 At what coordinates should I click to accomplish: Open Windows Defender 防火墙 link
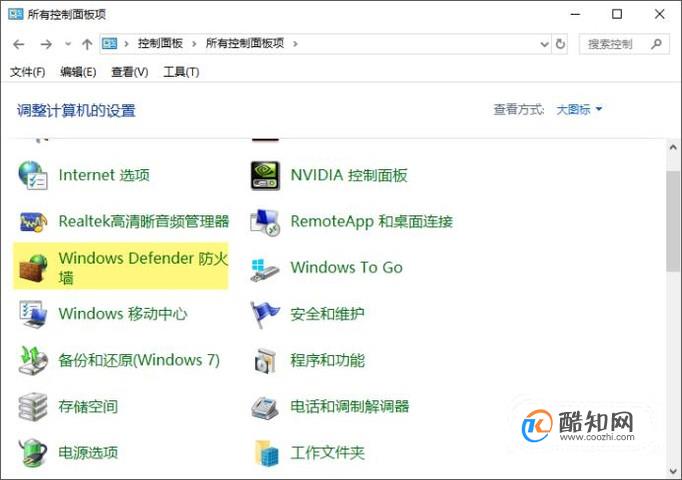(143, 267)
